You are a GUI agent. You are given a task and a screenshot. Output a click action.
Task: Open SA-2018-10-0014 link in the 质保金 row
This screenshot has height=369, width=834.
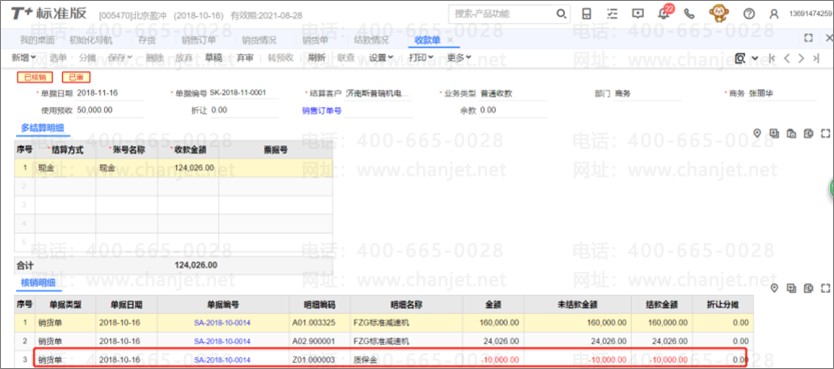pos(222,360)
